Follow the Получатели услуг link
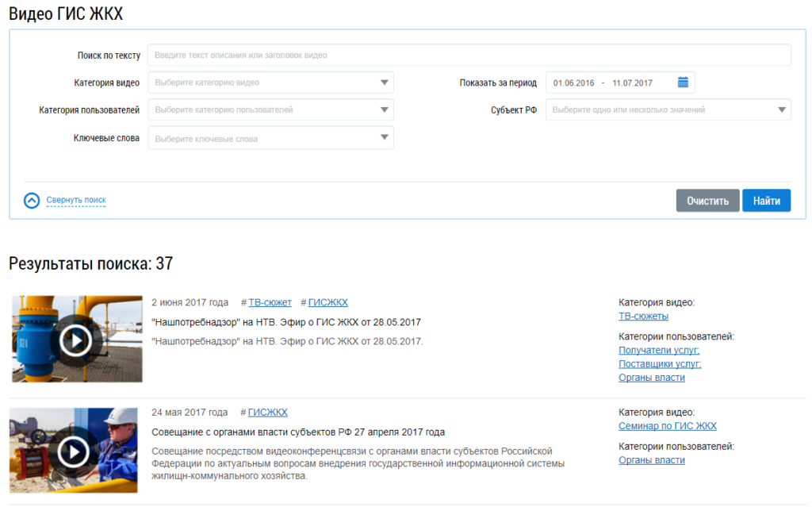This screenshot has width=812, height=507. pyautogui.click(x=659, y=351)
